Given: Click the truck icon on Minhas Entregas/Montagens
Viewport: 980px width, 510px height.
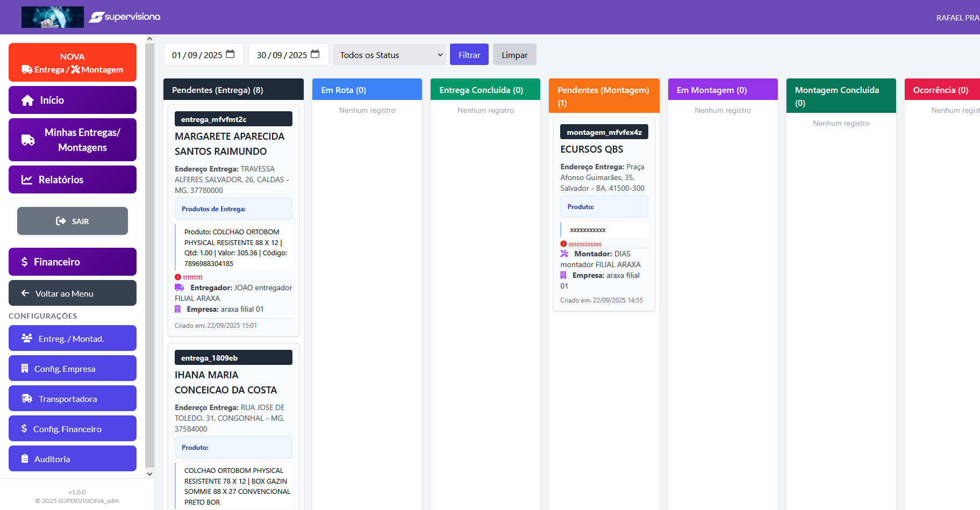Looking at the screenshot, I should 27,139.
